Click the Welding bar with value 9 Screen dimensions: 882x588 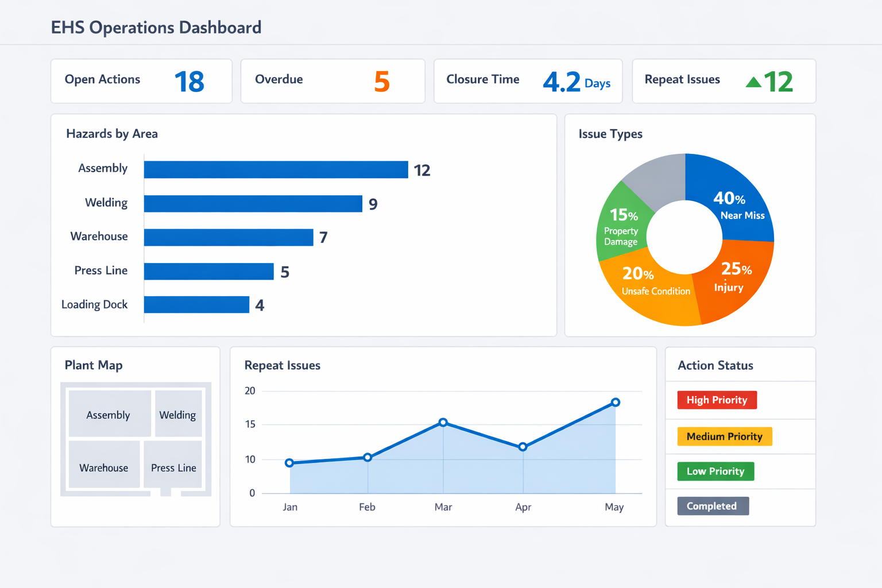(253, 204)
